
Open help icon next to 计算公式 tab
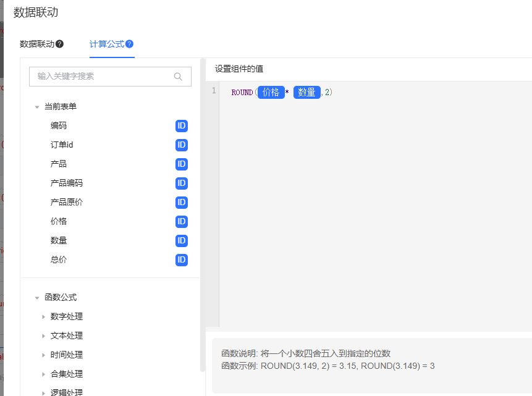pos(129,44)
